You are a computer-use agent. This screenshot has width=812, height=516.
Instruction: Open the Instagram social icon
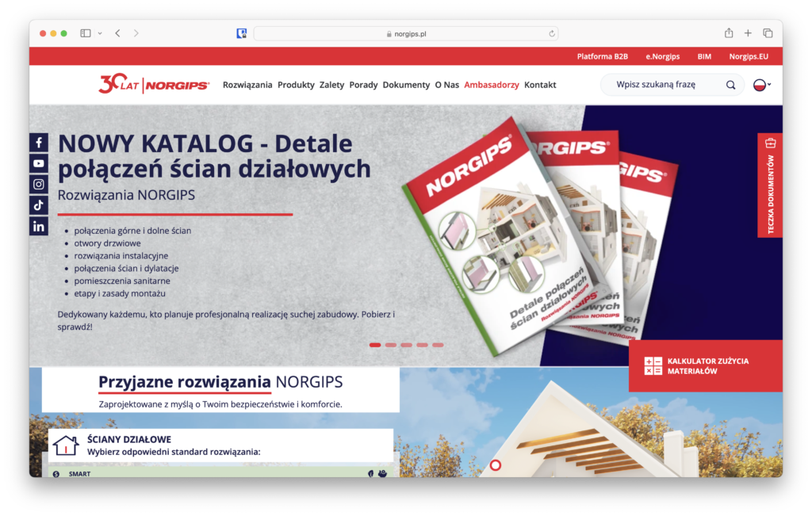(39, 184)
